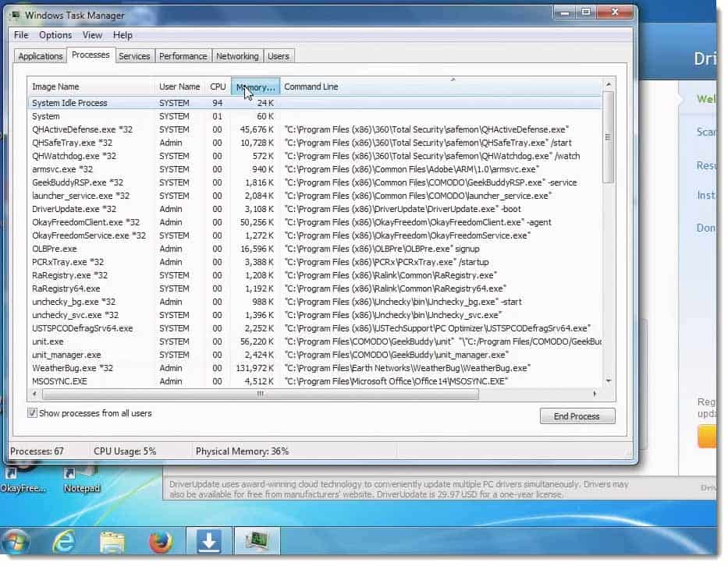Select unit_manager.exe process
Viewport: 728px width, 566px height.
pos(314,355)
